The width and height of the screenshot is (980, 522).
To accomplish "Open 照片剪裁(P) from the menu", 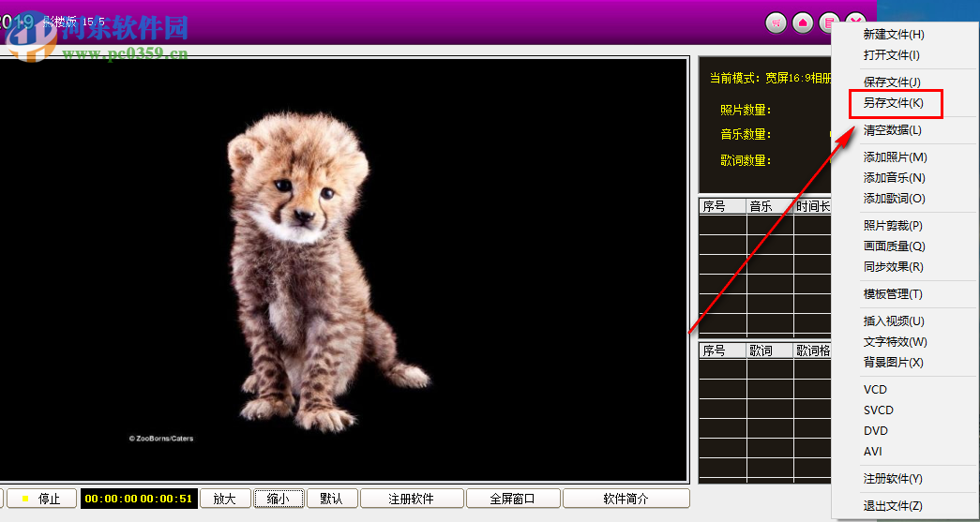I will 893,226.
